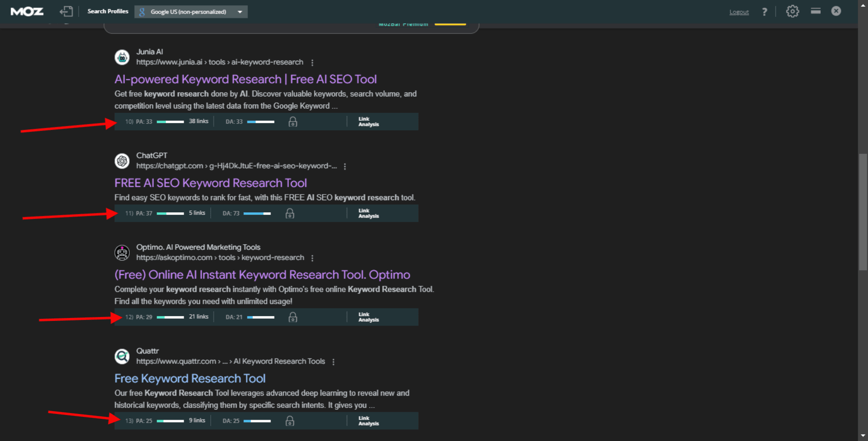Click '38 links' in Junia AI bar

pos(199,121)
